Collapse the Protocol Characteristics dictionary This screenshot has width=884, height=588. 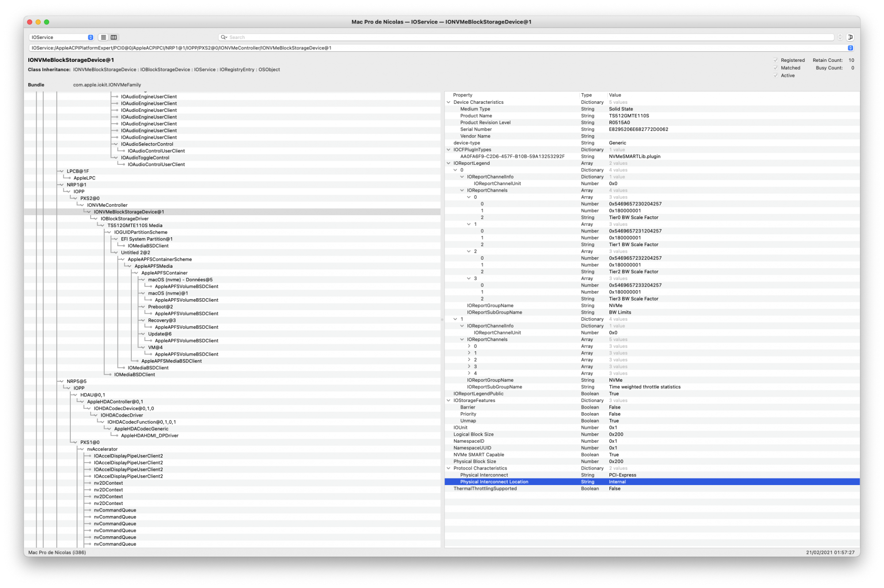(449, 468)
